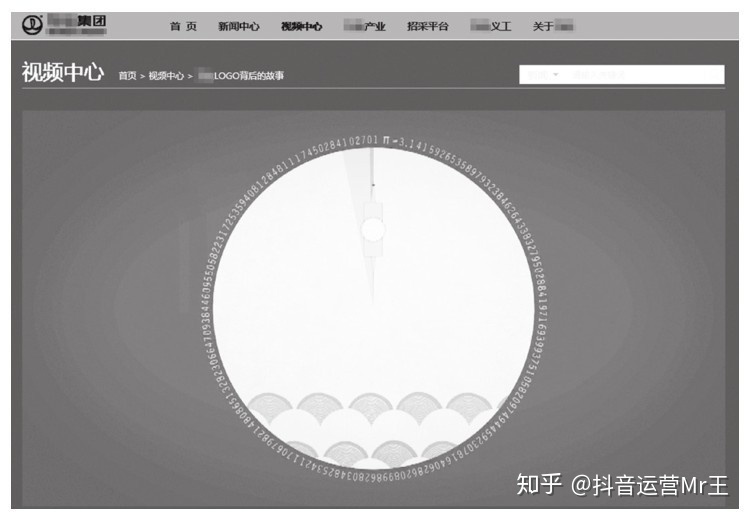
Task: Click the search magnifier icon in the search box
Action: 715,75
